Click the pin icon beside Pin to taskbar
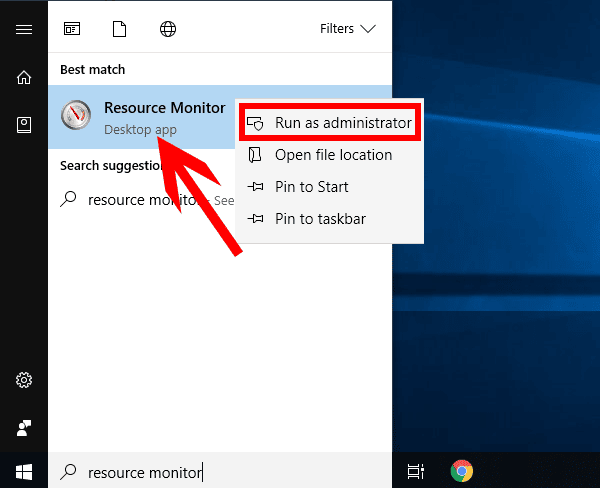The image size is (600, 488). 255,219
